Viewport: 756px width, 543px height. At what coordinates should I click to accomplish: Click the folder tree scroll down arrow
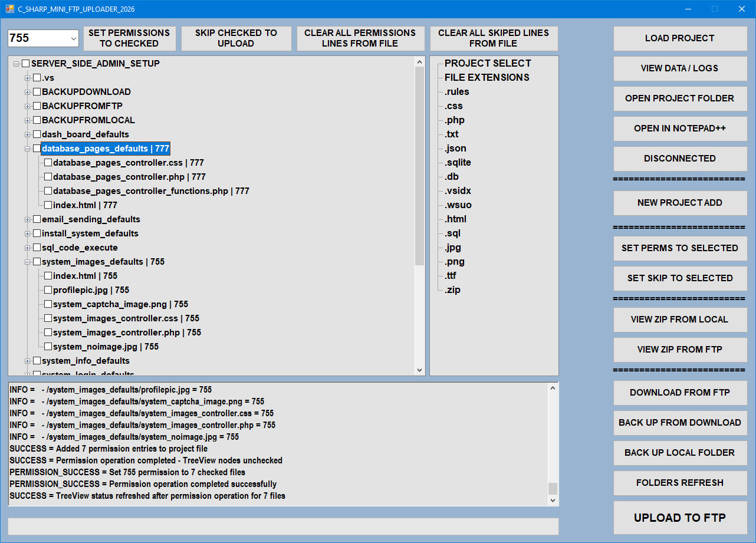(x=420, y=370)
